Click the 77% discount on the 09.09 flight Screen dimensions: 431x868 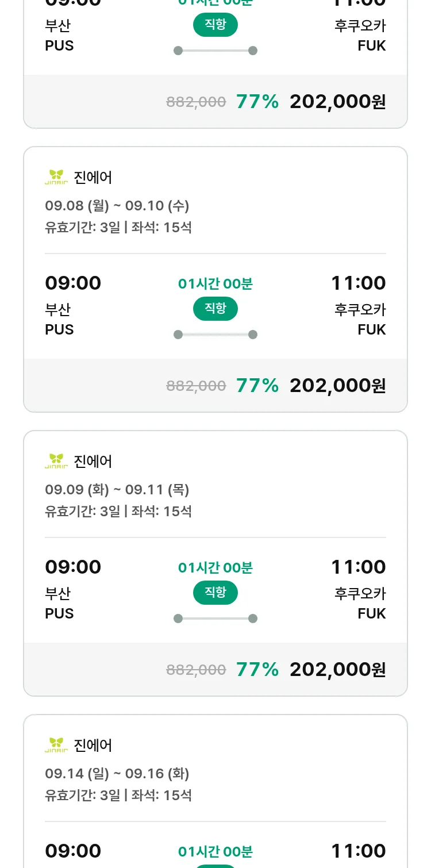pos(257,669)
